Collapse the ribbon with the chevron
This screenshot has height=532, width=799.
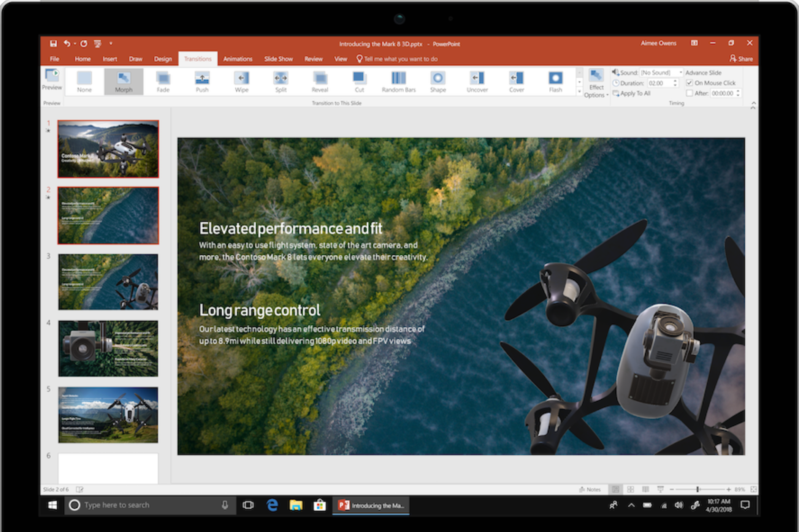(x=753, y=103)
